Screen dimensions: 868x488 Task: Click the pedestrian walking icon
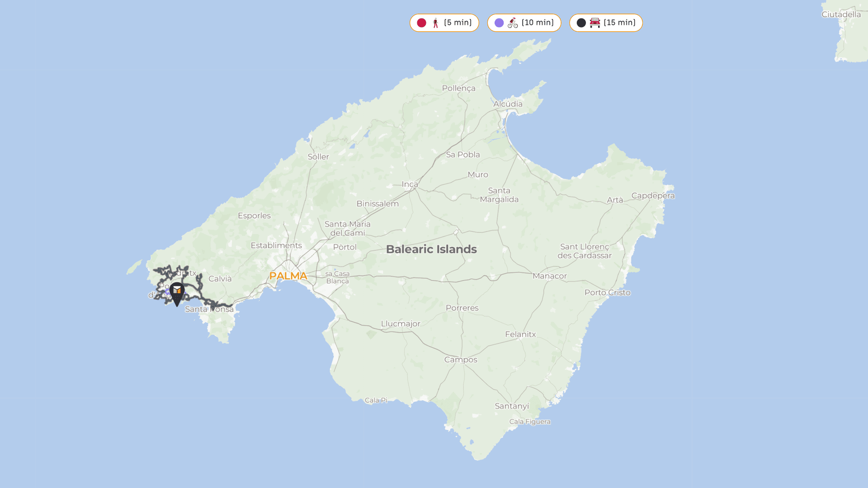point(435,23)
